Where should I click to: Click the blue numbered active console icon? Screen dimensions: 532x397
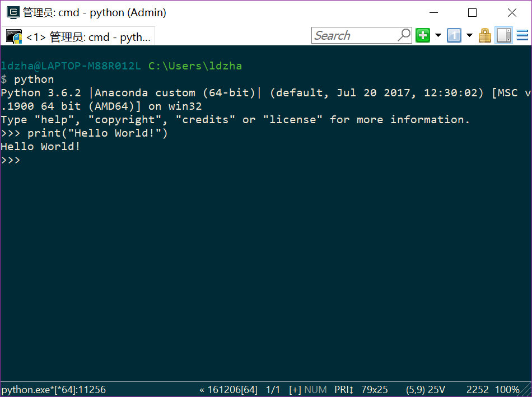454,35
